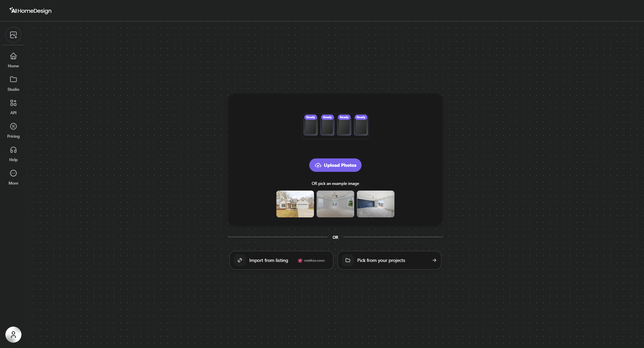
Task: View the Pricing page
Action: tap(13, 131)
